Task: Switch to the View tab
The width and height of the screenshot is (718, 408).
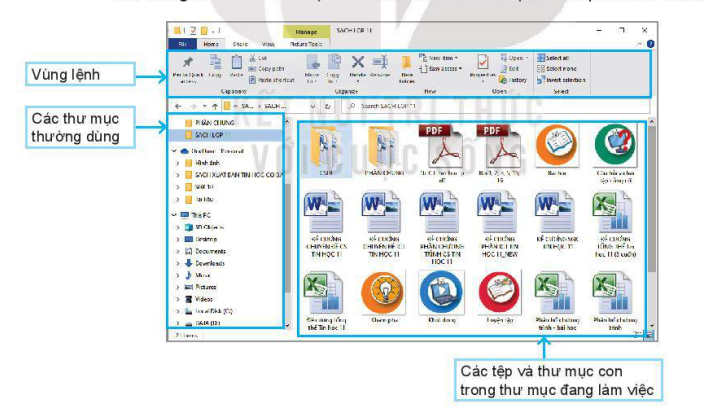Action: (x=268, y=44)
